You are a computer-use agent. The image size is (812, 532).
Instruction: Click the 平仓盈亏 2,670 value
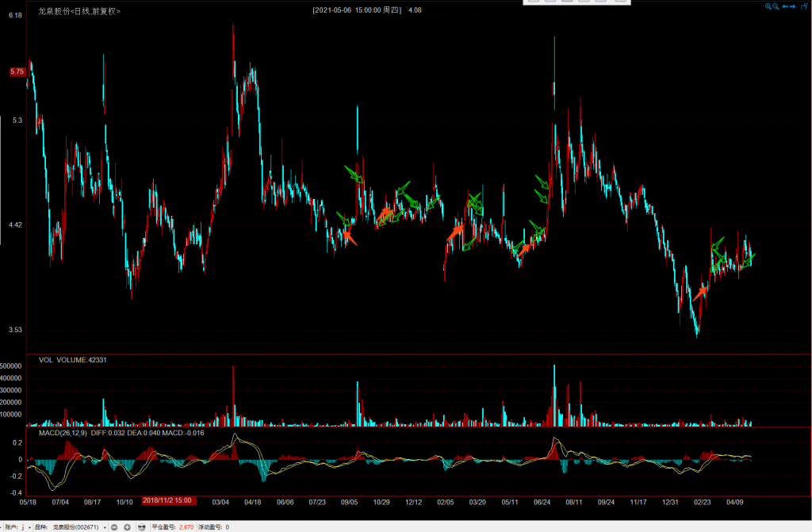coord(186,526)
